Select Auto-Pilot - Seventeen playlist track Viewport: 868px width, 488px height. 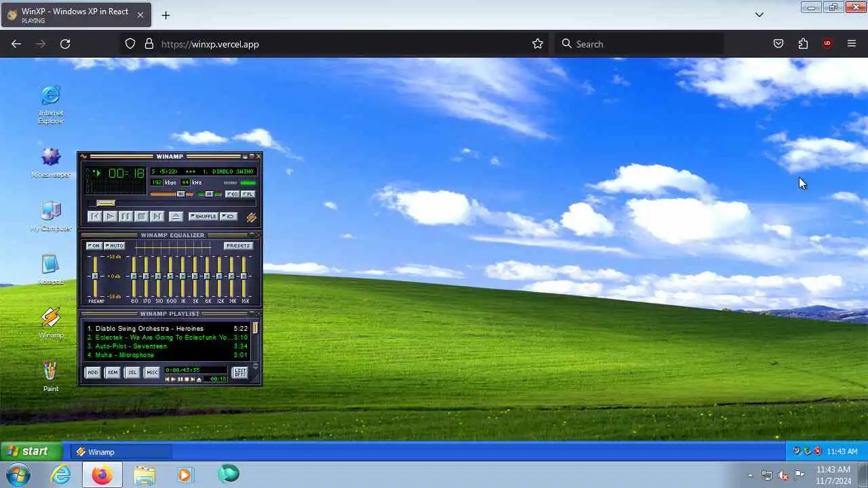(167, 346)
